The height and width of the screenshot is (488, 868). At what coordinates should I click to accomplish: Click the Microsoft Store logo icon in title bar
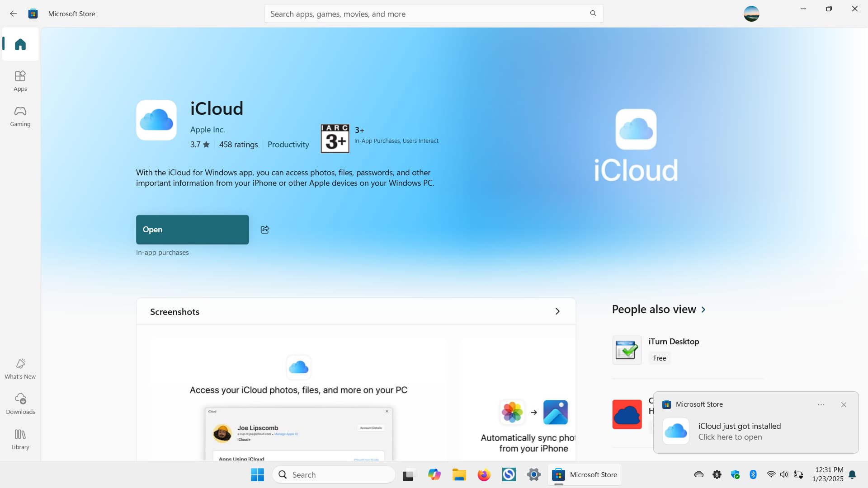tap(33, 14)
